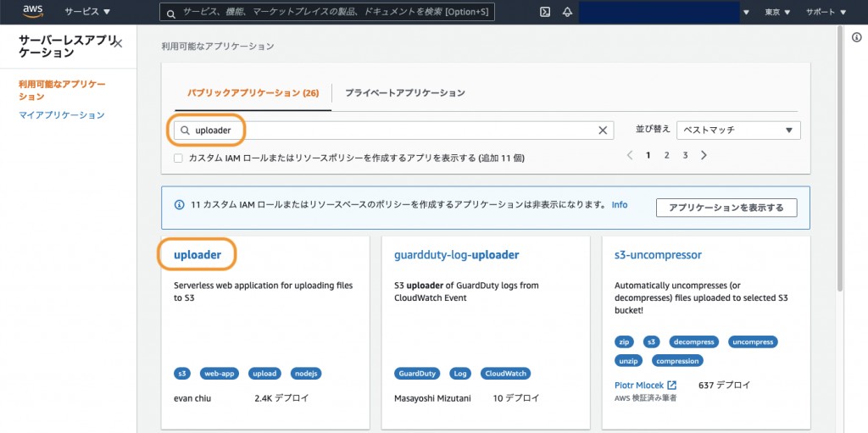Open the s3-uncompressor application
This screenshot has height=433, width=868.
tap(658, 255)
